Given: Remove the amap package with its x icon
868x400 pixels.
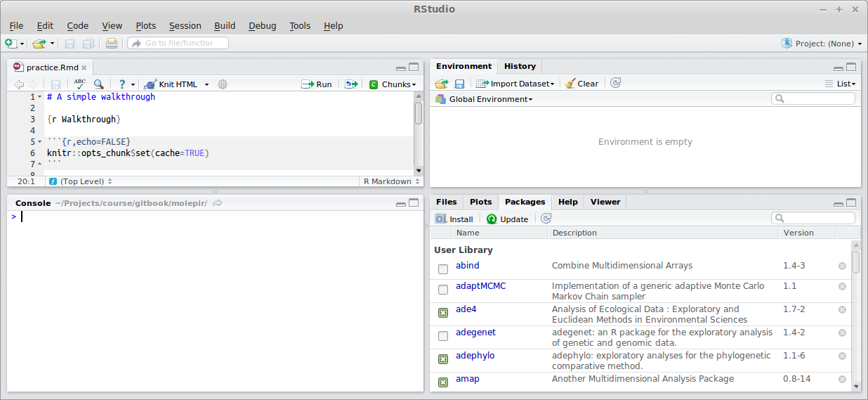Looking at the screenshot, I should (x=842, y=379).
